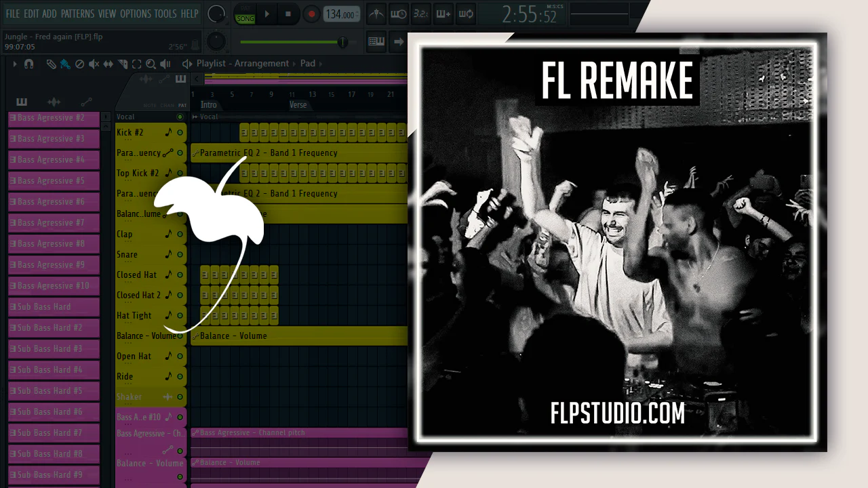Open the ADD menu
This screenshot has width=868, height=488.
[x=50, y=14]
